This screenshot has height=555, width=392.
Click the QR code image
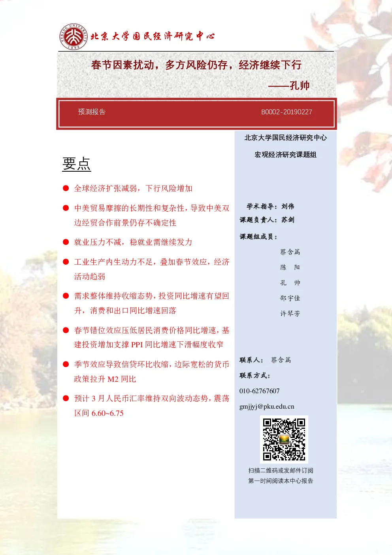284,439
